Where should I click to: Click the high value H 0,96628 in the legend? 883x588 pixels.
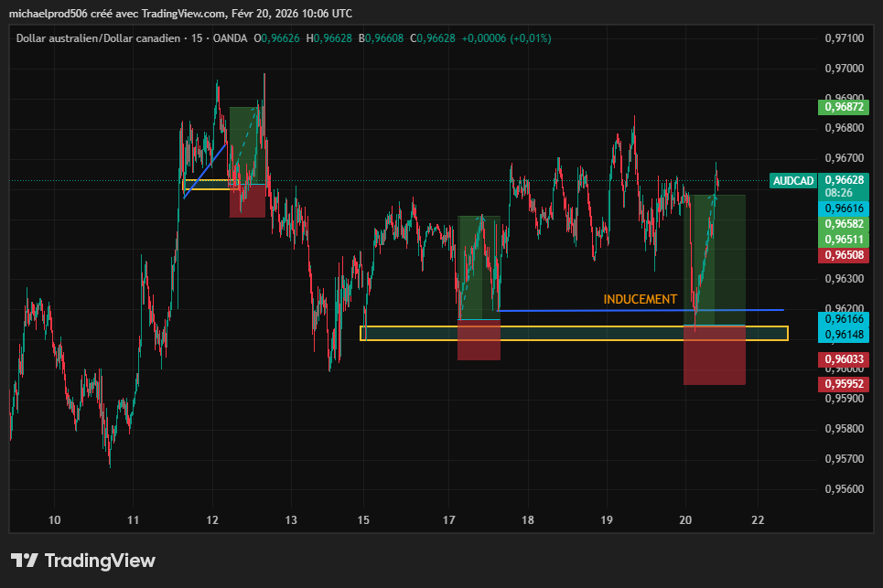(x=328, y=38)
